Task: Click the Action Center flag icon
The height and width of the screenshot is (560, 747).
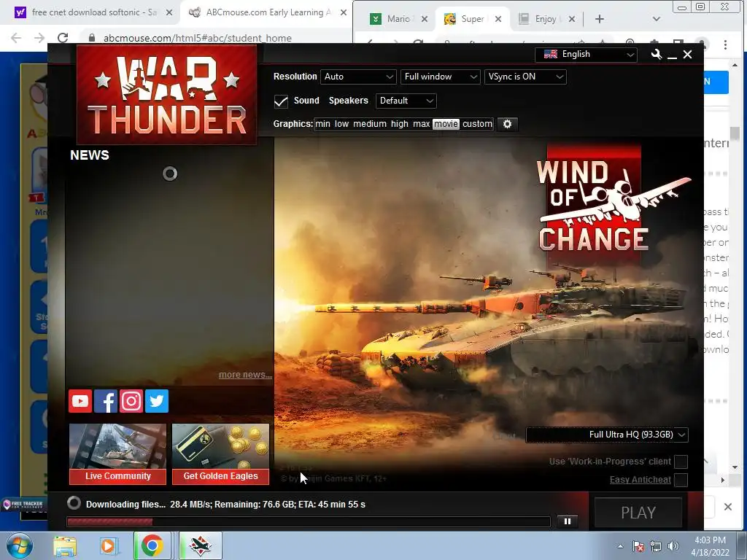Action: 638,546
